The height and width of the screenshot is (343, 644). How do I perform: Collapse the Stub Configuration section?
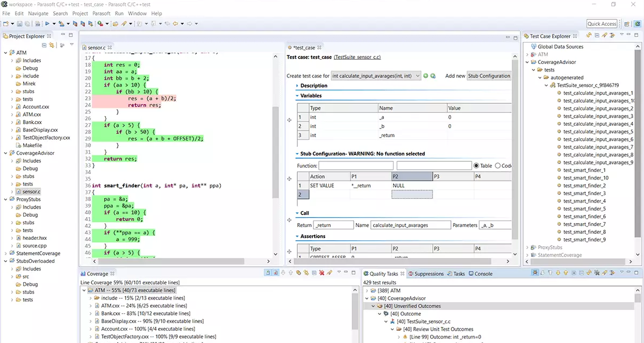point(297,154)
